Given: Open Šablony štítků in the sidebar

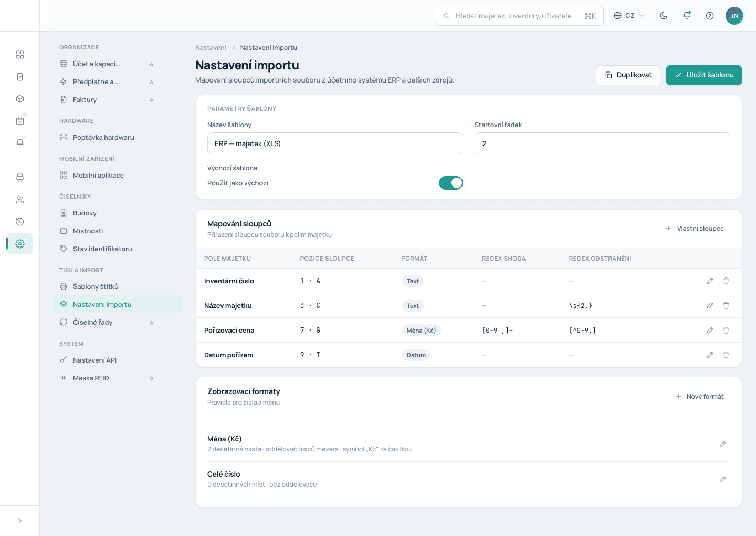Looking at the screenshot, I should [x=118, y=286].
